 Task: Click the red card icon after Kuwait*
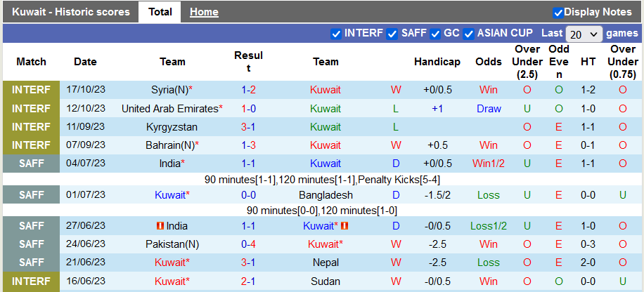[344, 226]
